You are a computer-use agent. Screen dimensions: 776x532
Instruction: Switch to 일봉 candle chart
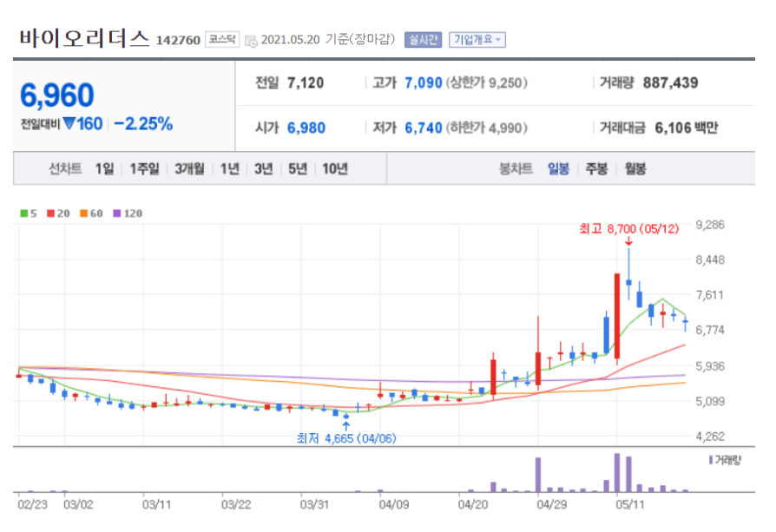[558, 168]
